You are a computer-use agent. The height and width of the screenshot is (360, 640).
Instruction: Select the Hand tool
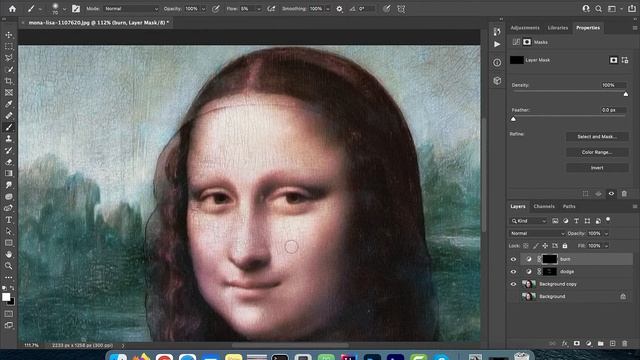pos(9,254)
